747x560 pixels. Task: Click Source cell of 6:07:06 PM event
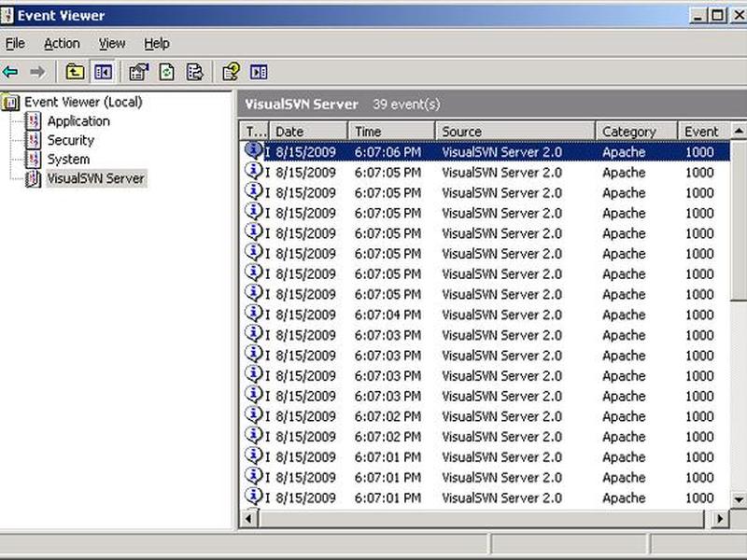coord(502,152)
